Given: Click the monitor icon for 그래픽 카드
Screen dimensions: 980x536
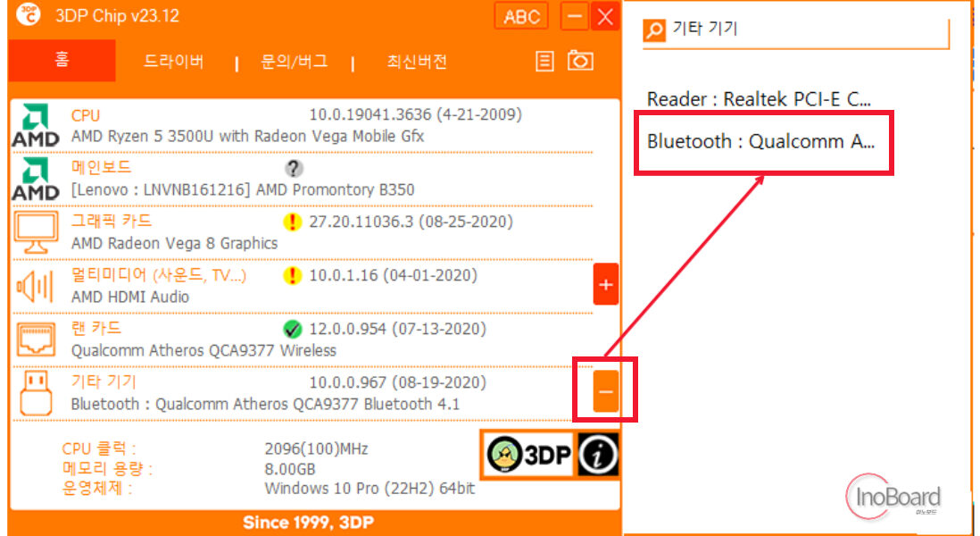Looking at the screenshot, I should (x=36, y=232).
